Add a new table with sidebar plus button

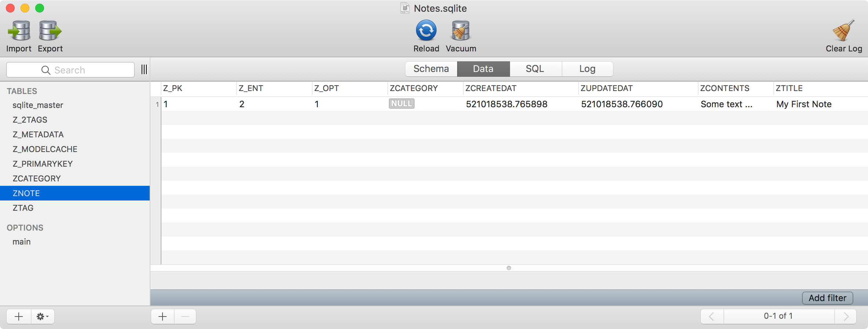coord(19,317)
